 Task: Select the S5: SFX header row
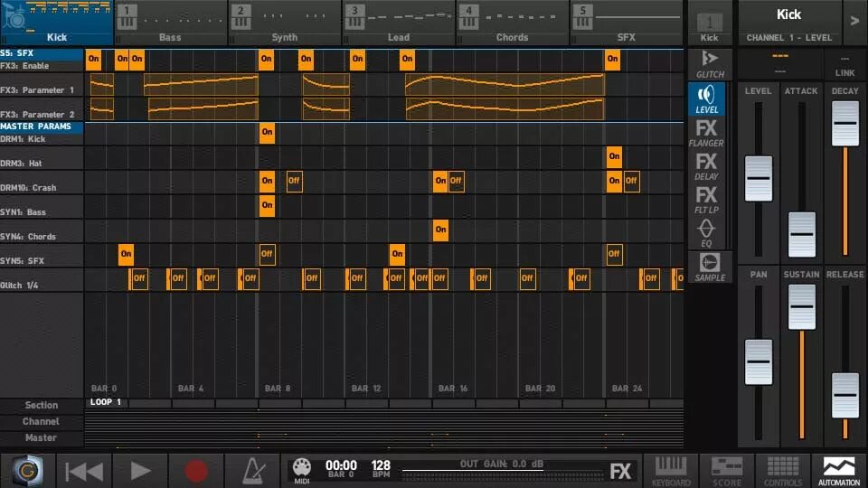pyautogui.click(x=42, y=53)
